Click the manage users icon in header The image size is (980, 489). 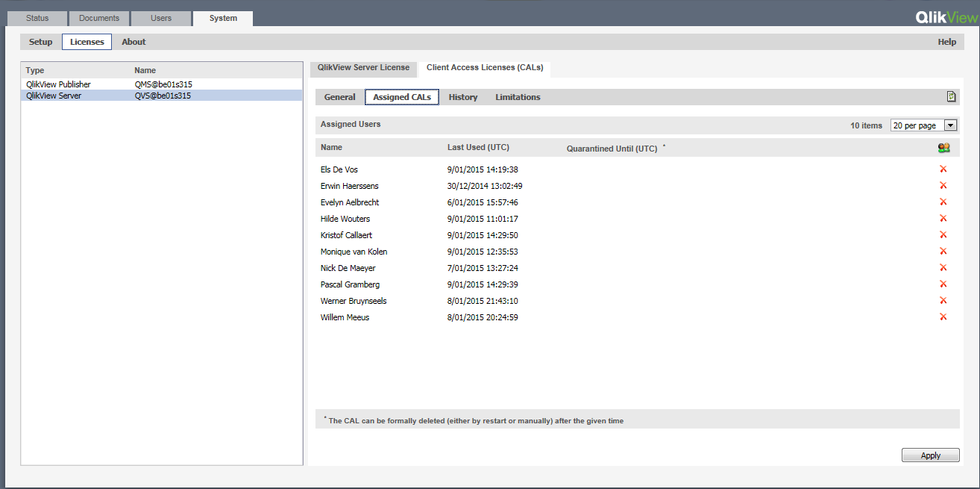pyautogui.click(x=943, y=148)
